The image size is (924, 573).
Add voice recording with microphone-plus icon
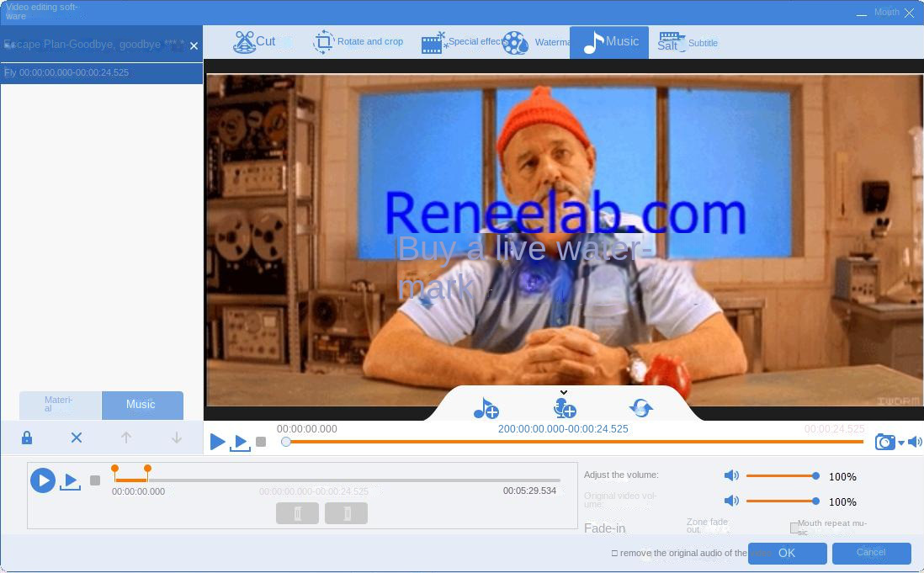[x=565, y=408]
